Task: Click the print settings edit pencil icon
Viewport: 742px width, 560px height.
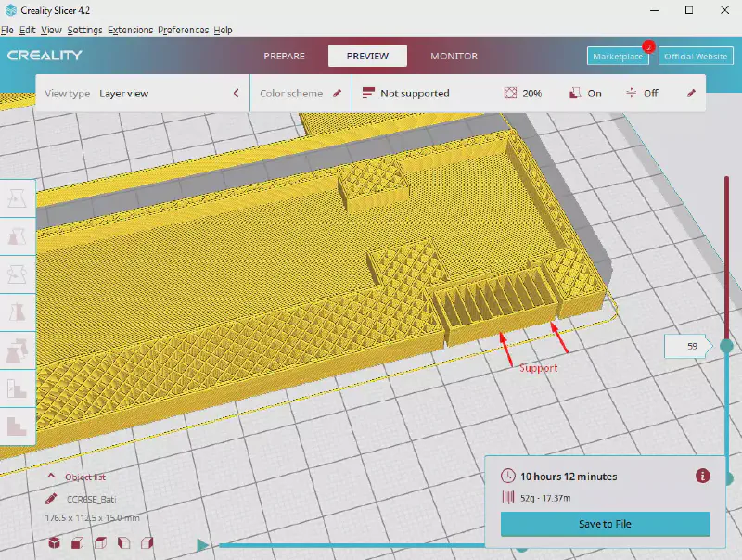Action: point(690,94)
